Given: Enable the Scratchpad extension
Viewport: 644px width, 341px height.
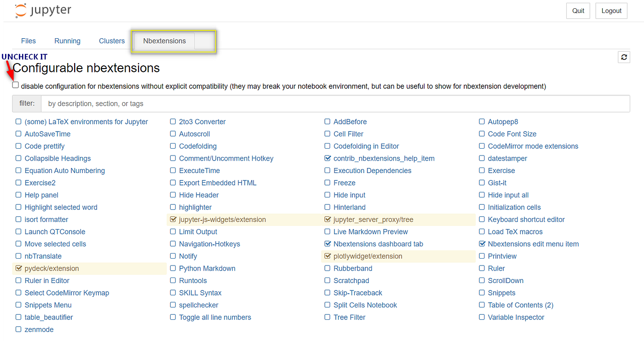Looking at the screenshot, I should click(x=327, y=280).
